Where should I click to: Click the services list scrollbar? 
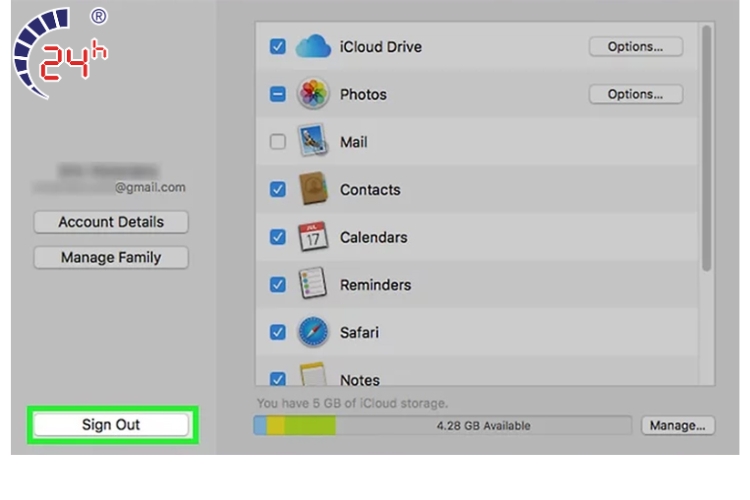(706, 148)
